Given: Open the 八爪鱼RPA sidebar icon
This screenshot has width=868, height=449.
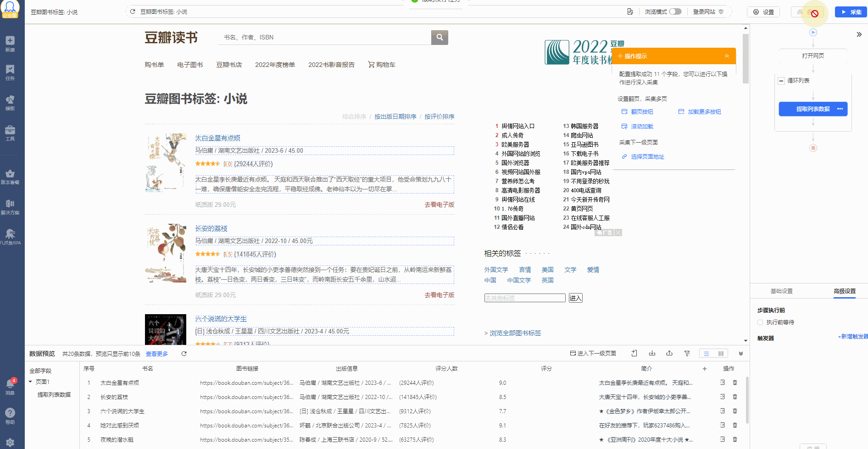Looking at the screenshot, I should pos(10,237).
